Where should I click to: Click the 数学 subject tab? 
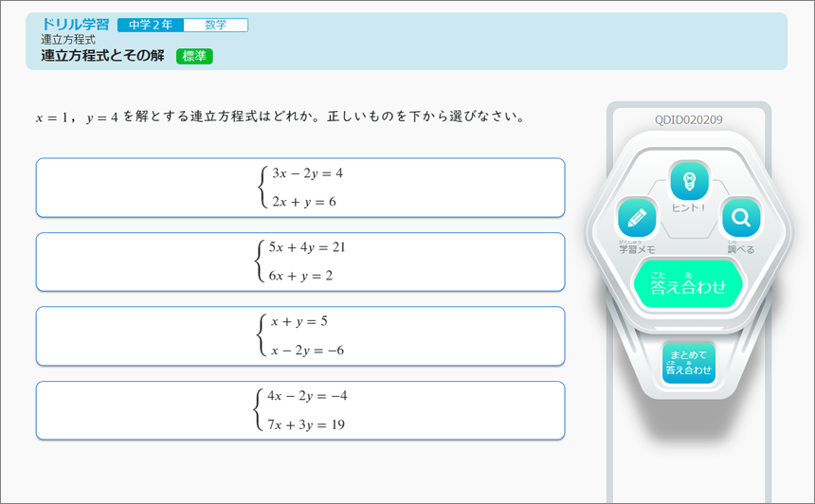[x=216, y=25]
